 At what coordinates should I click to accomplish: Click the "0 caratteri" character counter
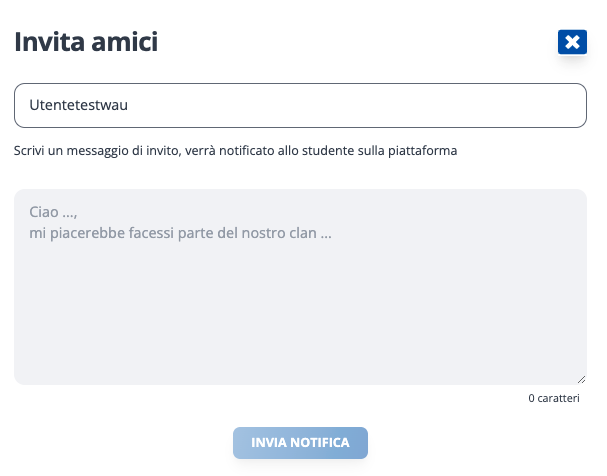click(x=554, y=398)
